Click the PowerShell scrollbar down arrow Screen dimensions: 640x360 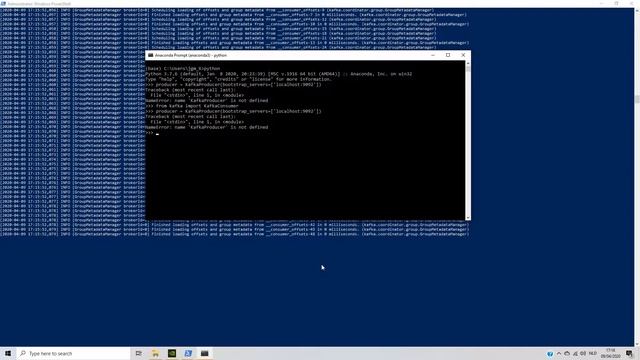637,344
